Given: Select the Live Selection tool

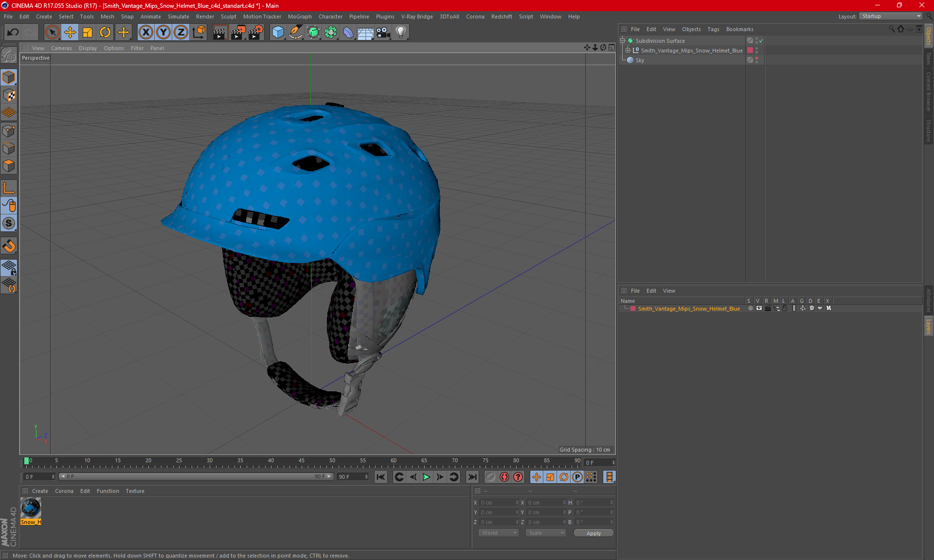Looking at the screenshot, I should [x=52, y=33].
